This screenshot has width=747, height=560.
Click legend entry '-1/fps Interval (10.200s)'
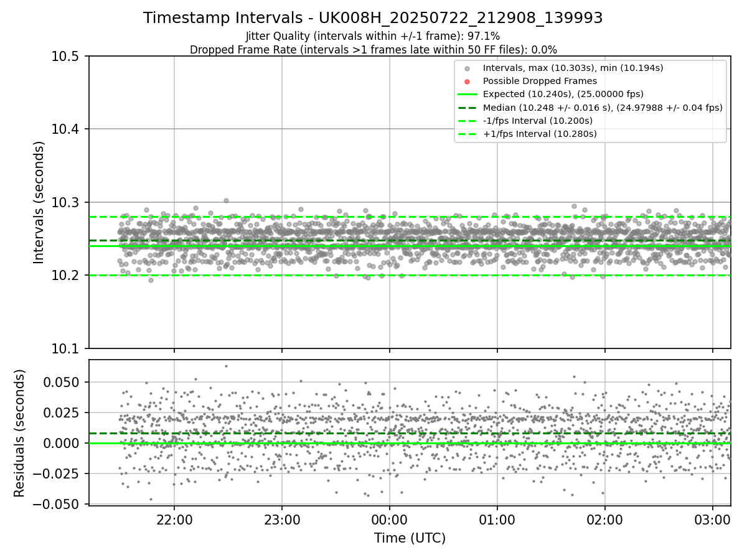coord(538,120)
